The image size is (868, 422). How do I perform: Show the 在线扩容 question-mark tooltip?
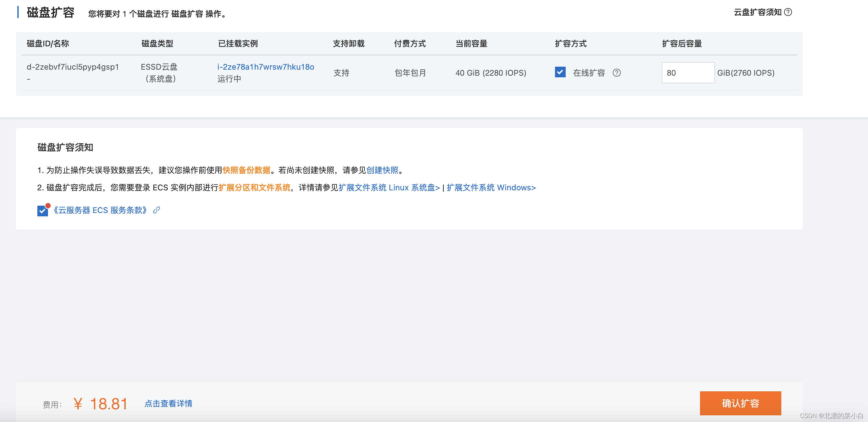click(617, 73)
